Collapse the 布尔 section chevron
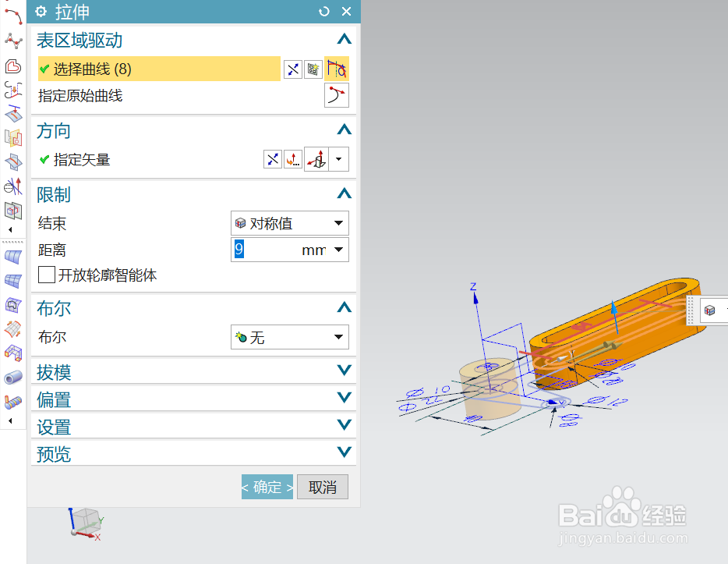The width and height of the screenshot is (728, 564). (344, 307)
